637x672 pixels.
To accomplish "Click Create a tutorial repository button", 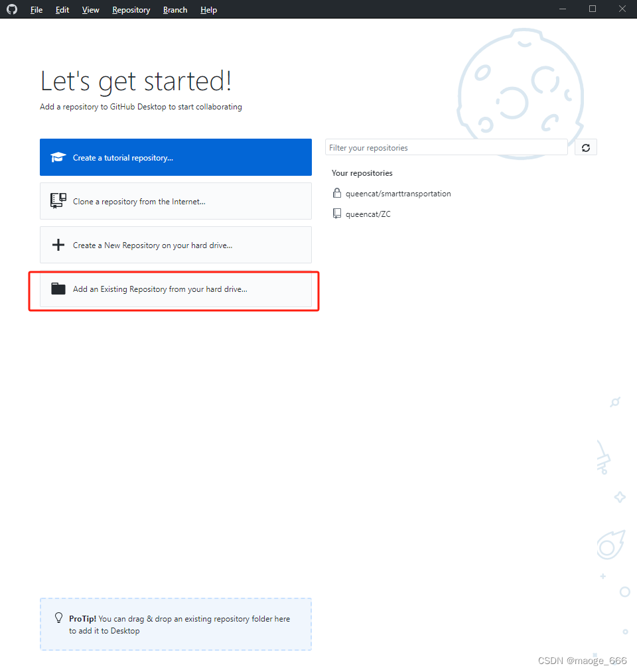I will pyautogui.click(x=176, y=157).
